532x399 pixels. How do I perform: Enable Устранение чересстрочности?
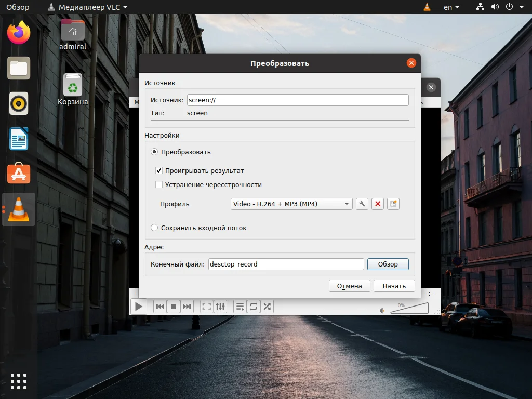point(159,184)
